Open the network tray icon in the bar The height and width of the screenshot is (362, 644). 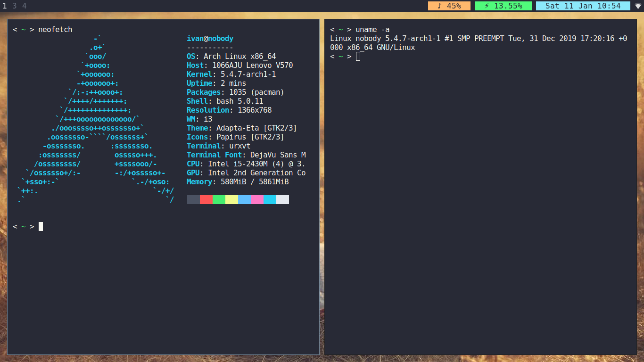[x=638, y=6]
